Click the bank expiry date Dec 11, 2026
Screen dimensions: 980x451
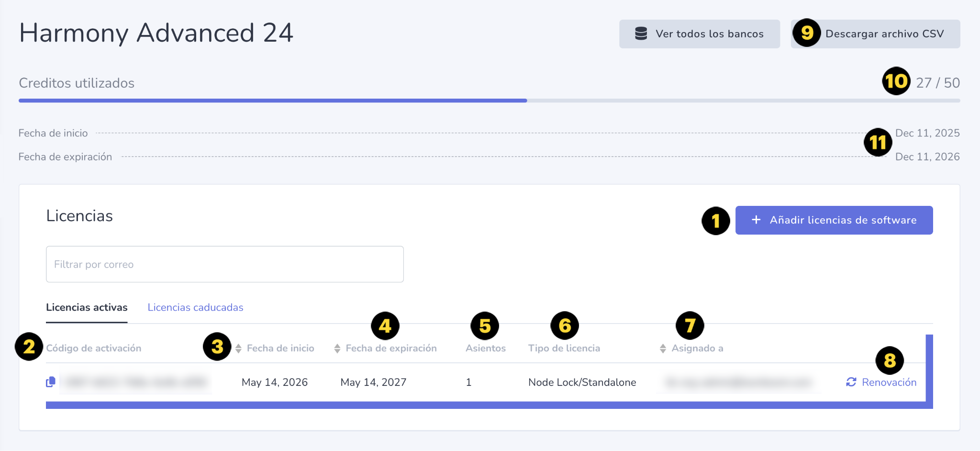927,157
